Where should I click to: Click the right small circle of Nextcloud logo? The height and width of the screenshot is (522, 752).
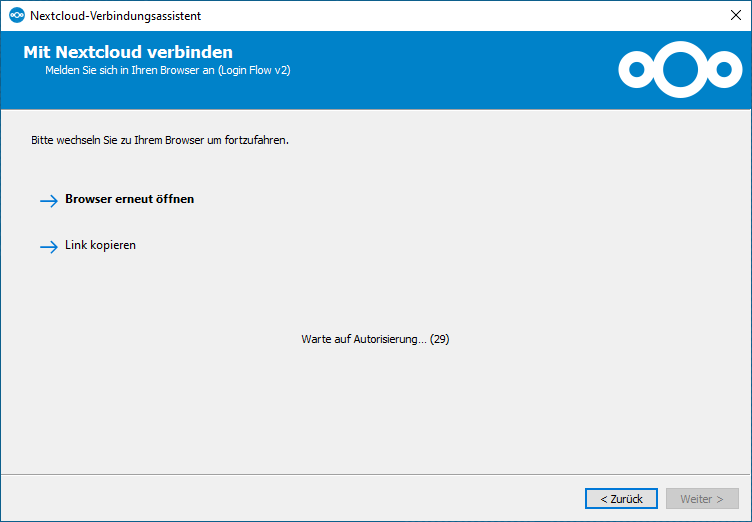pos(723,69)
